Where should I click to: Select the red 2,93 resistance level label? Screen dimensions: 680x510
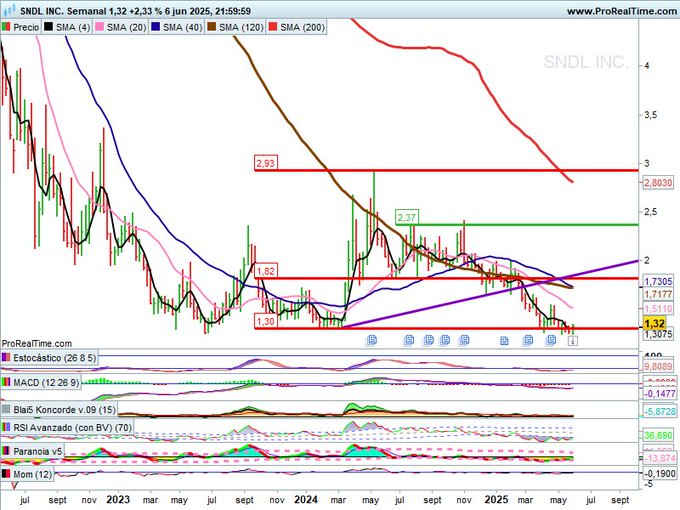[265, 163]
